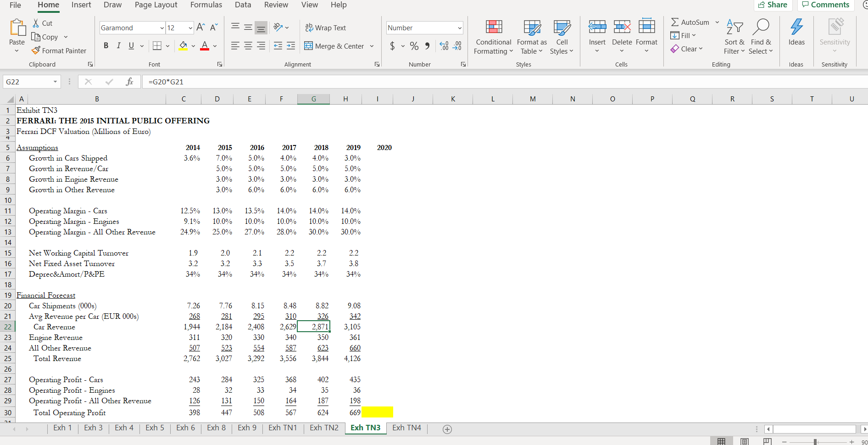868x445 pixels.
Task: Click the Increase Indent icon
Action: tap(291, 45)
